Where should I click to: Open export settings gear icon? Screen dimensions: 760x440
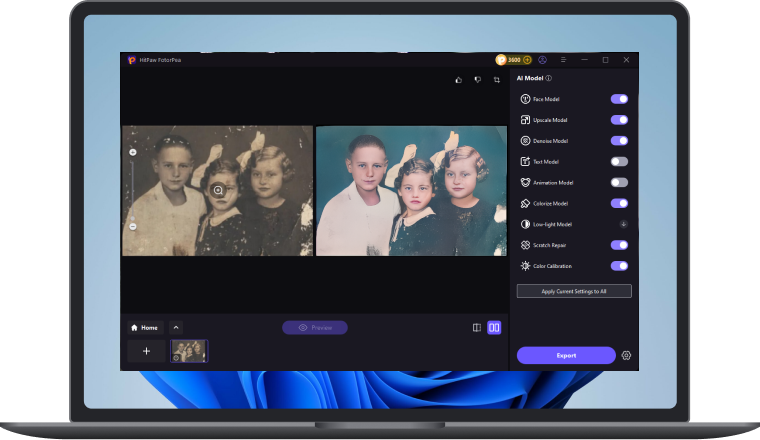[x=626, y=355]
